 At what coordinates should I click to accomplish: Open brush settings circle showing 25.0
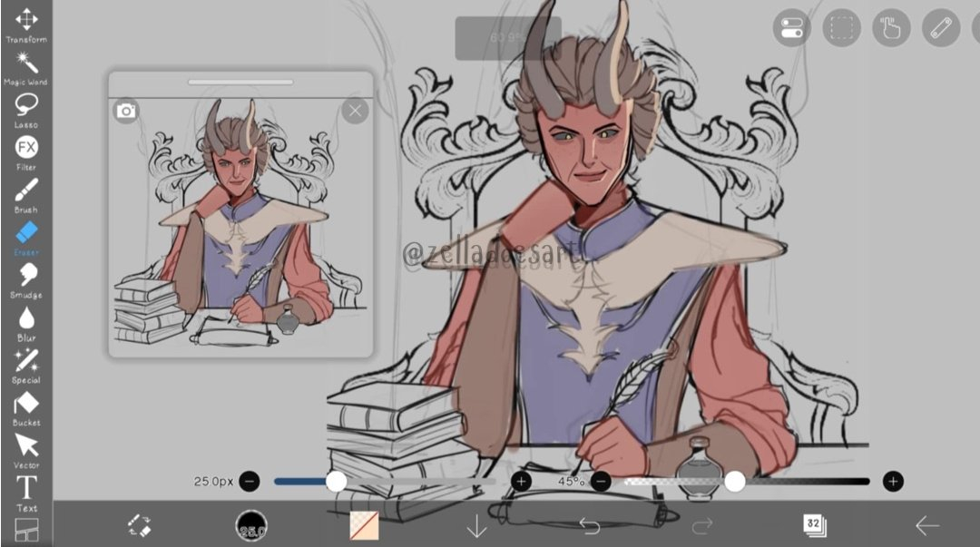coord(251,525)
